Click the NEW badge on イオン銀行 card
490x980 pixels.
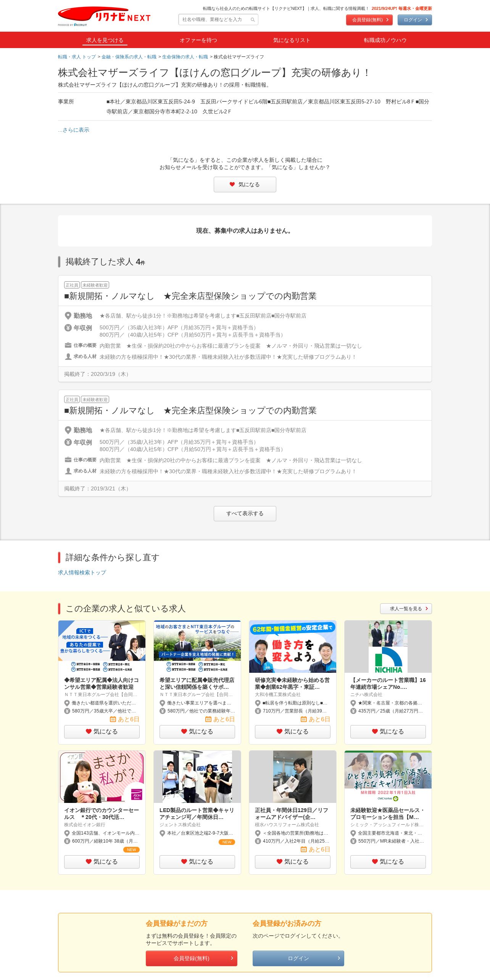point(131,849)
